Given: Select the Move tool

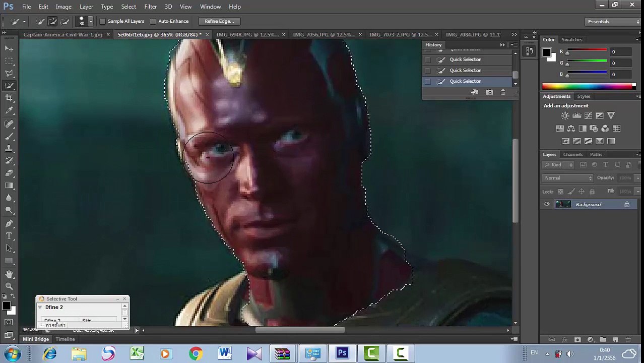Looking at the screenshot, I should coord(10,48).
